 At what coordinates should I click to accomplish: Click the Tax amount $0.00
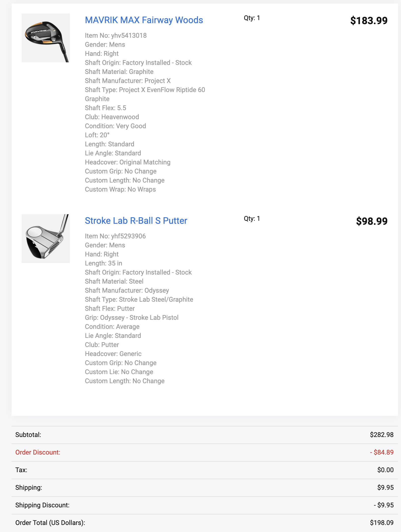385,470
